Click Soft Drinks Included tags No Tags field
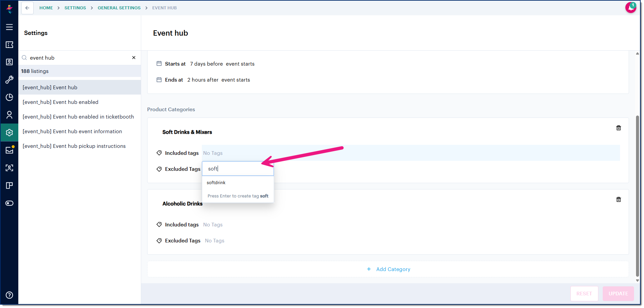The width and height of the screenshot is (644, 308). coord(411,153)
